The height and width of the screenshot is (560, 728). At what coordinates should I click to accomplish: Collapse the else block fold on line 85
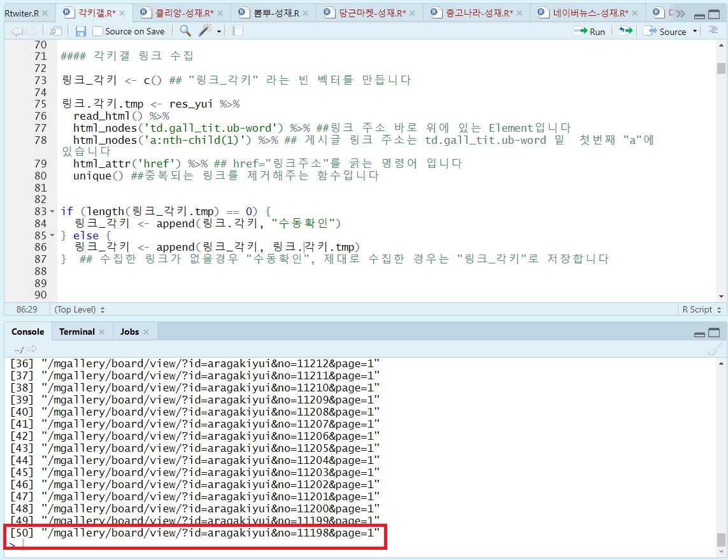click(x=52, y=235)
